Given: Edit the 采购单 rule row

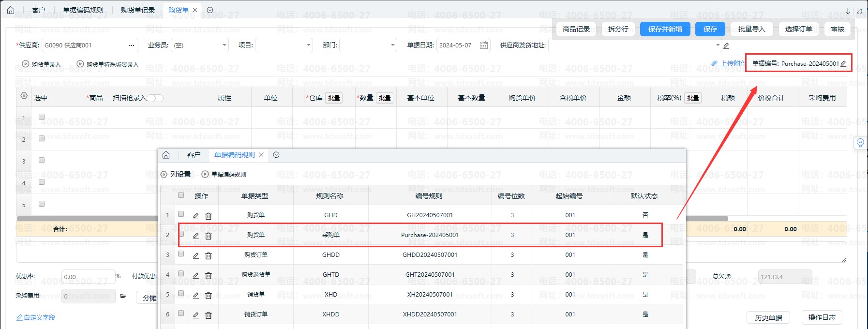Looking at the screenshot, I should coord(196,236).
